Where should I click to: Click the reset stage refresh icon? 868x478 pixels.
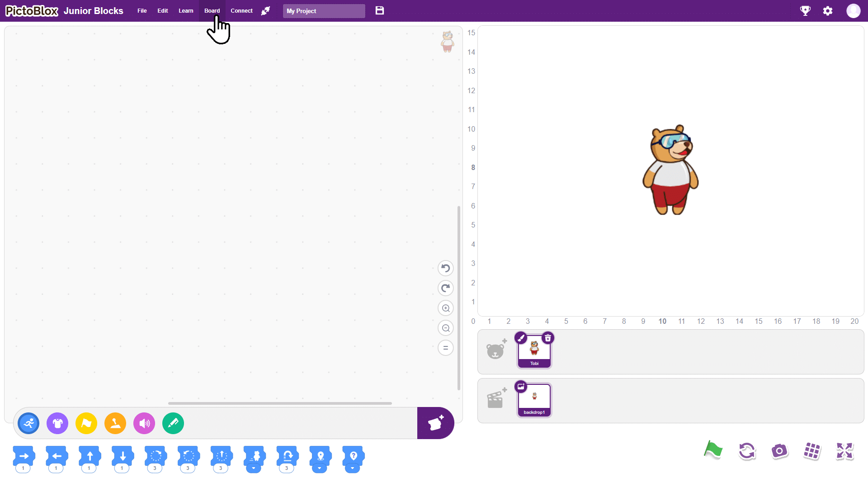(746, 451)
